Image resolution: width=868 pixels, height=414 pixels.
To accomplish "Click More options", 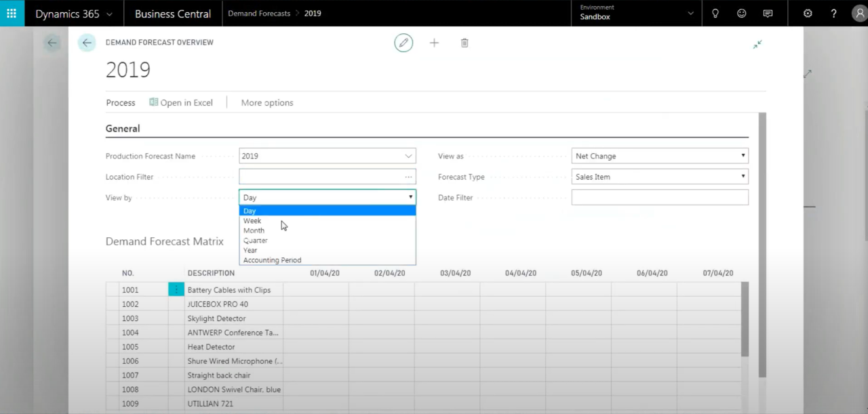I will 267,102.
